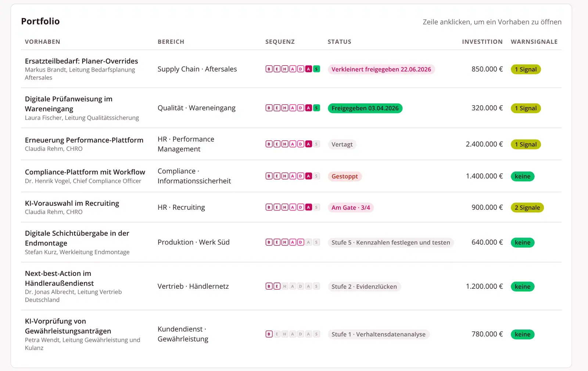Click the 'Verkleinert freigegeben 22.06.2026' status badge
This screenshot has width=588, height=371.
click(x=381, y=69)
